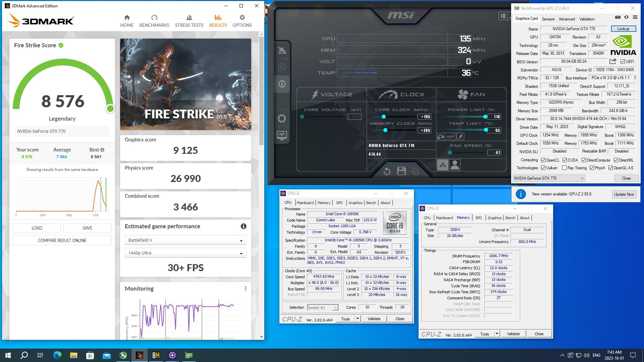Click Update Now for GPU-Z
The height and width of the screenshot is (362, 644).
click(x=624, y=194)
